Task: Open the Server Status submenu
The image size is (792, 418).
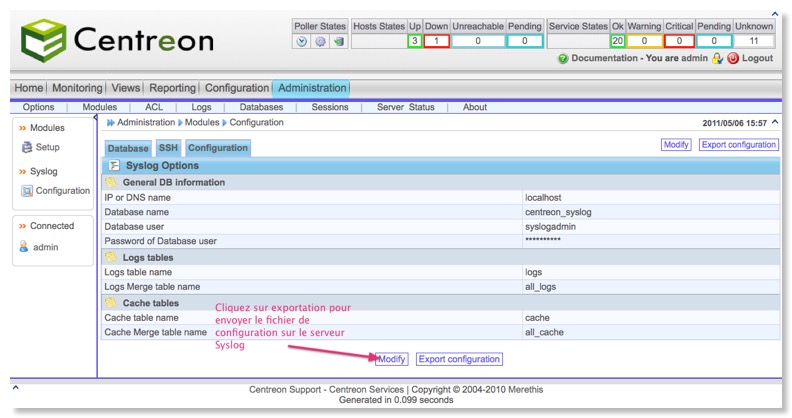Action: 405,107
